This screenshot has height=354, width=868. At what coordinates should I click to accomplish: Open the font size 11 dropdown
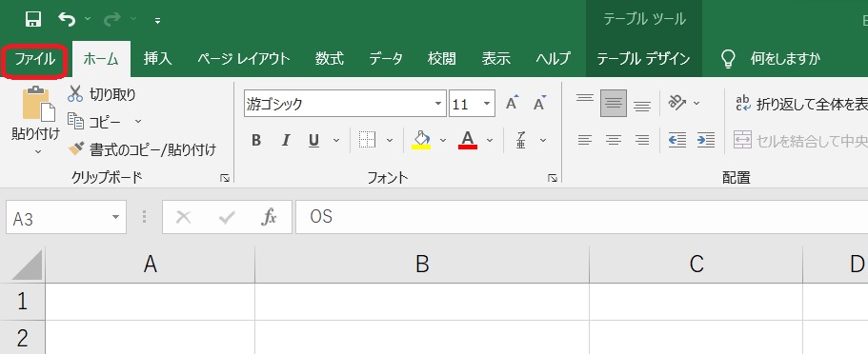coord(487,104)
